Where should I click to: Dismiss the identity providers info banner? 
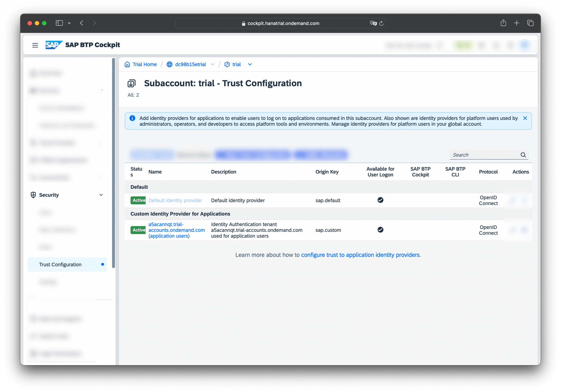[525, 118]
